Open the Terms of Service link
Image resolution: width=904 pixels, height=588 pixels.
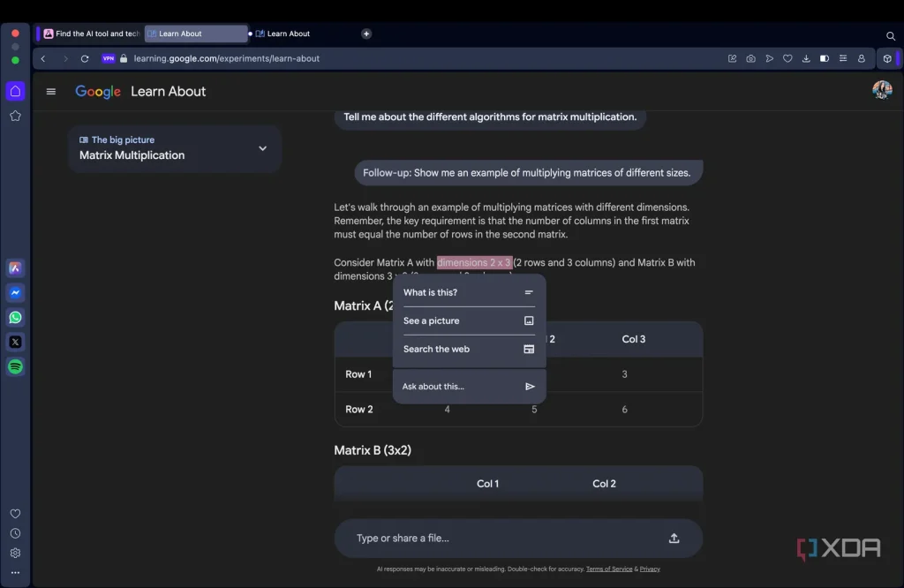point(609,569)
